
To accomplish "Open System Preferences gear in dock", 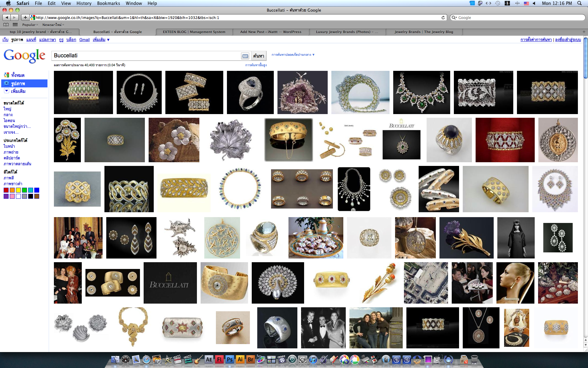I will [x=303, y=359].
